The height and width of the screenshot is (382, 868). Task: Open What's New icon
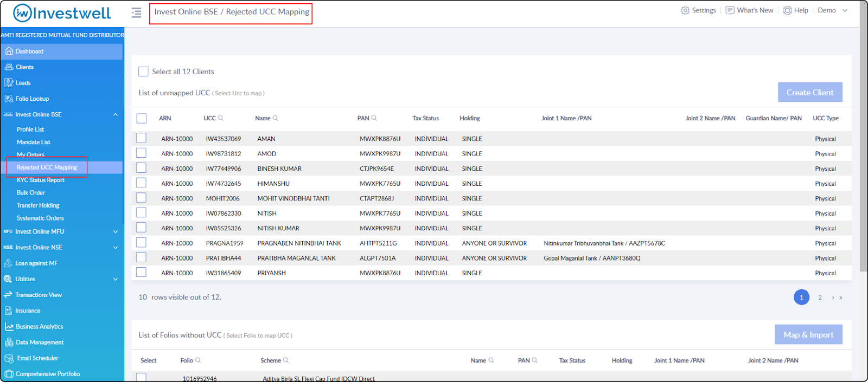click(x=730, y=10)
